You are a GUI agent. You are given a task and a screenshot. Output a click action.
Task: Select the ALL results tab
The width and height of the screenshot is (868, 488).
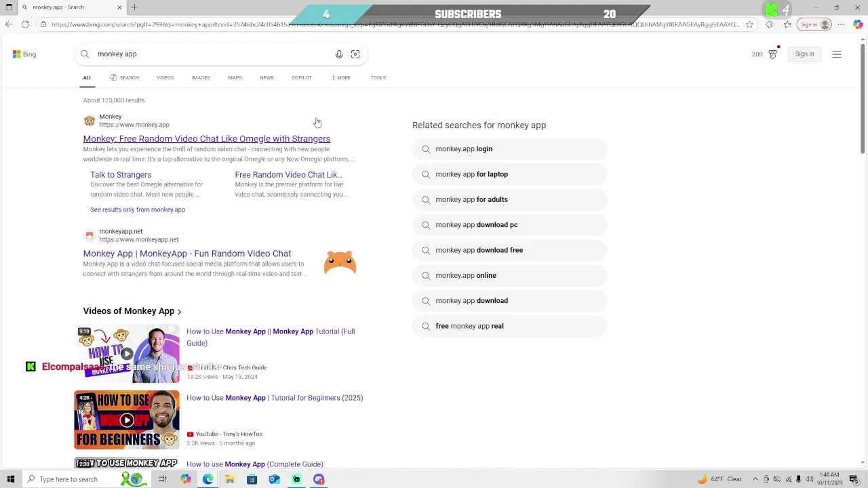87,78
